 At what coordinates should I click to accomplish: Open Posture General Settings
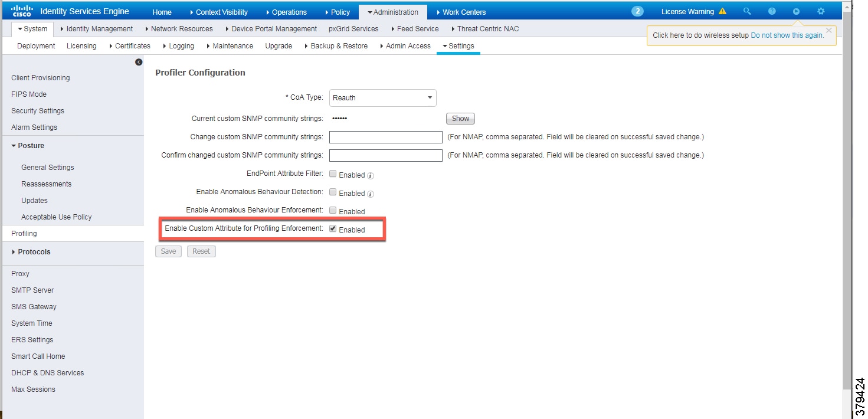coord(48,168)
